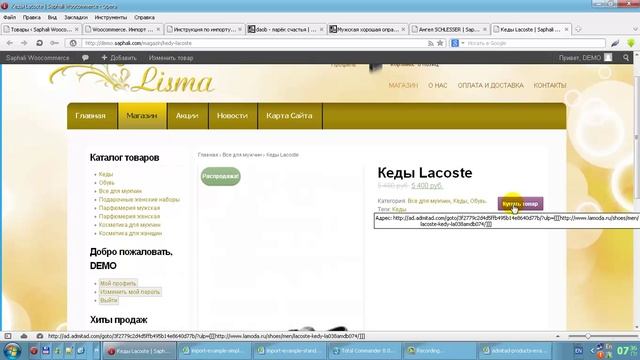Image resolution: width=640 pixels, height=360 pixels.
Task: Click the green download arrow icon
Action: coord(631,43)
